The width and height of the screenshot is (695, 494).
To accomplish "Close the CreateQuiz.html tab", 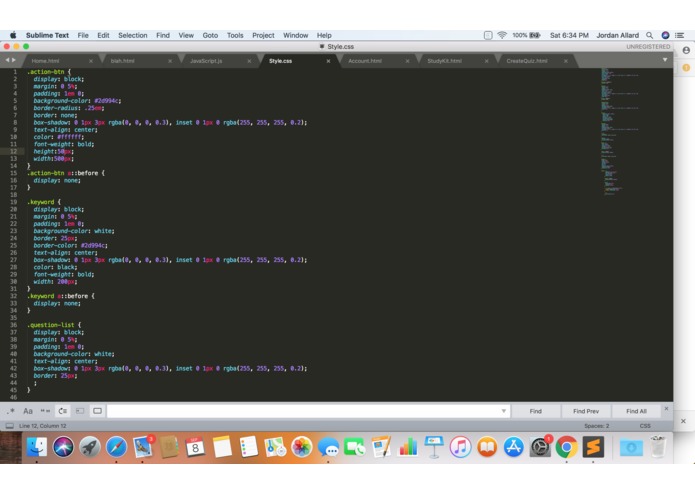I will [x=566, y=61].
